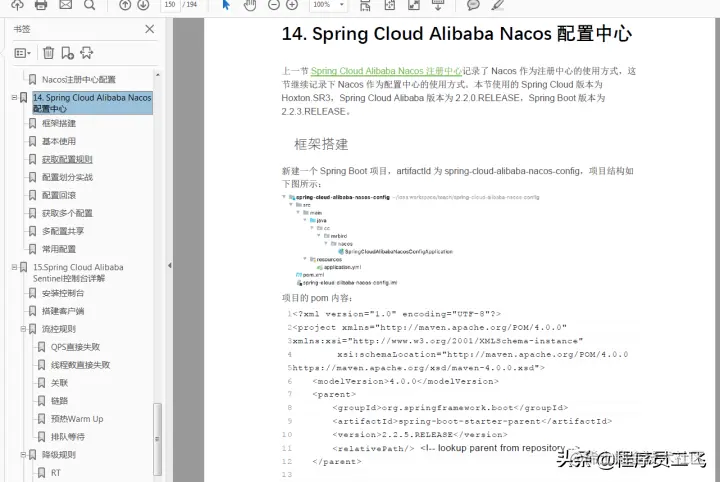Print the document with the printer icon
720x482 pixels.
click(41, 5)
